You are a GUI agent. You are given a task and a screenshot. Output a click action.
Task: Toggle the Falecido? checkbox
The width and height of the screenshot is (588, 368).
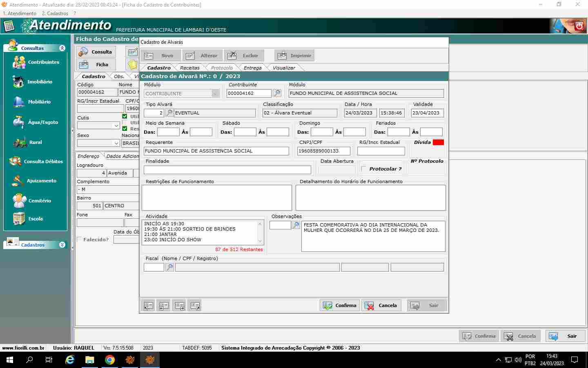point(80,240)
